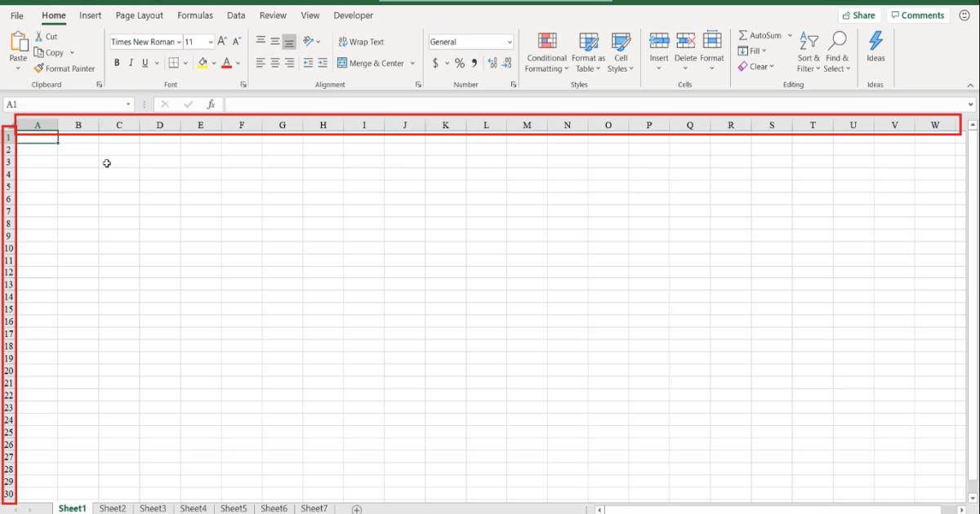Viewport: 980px width, 514px height.
Task: Open the Number Format dropdown showing General
Action: click(x=470, y=42)
